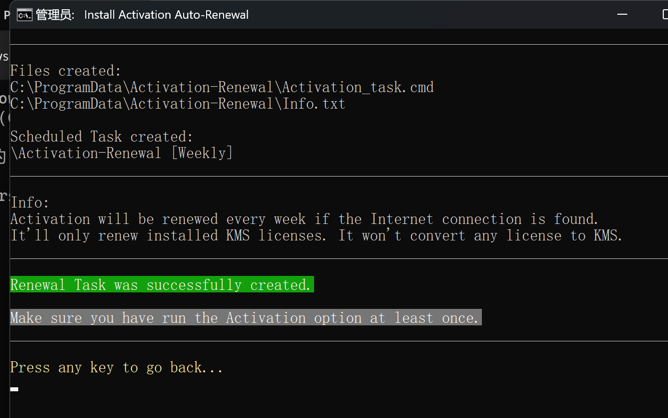Click the [Weekly] schedule tag
Screen dimensions: 668x418
201,154
